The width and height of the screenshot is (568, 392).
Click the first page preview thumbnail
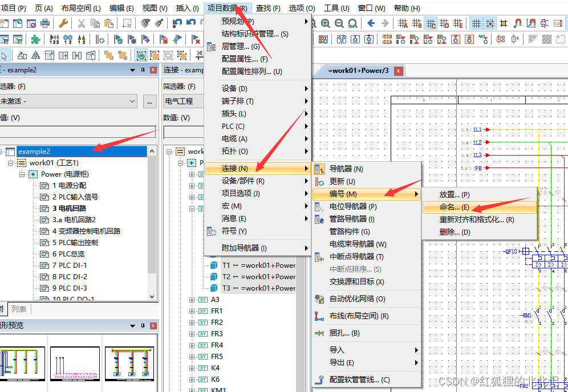click(x=22, y=362)
